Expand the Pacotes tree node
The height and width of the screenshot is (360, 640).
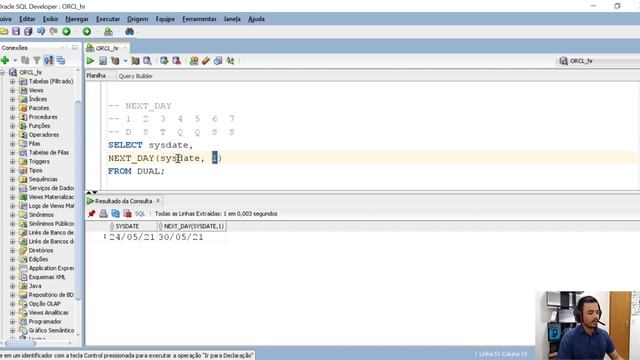pos(12,108)
